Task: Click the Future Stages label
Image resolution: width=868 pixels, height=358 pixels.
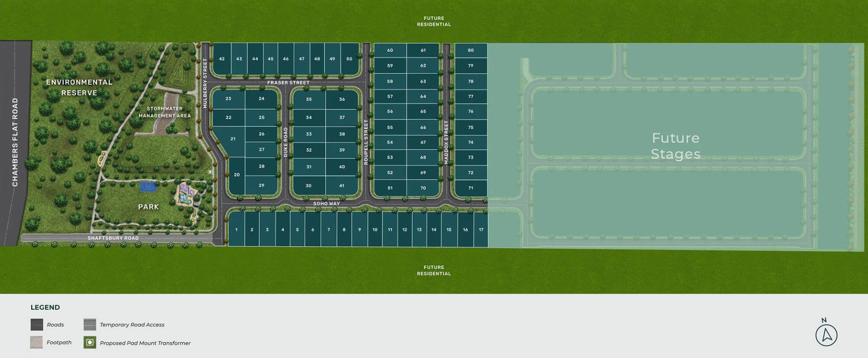Action: coord(675,146)
